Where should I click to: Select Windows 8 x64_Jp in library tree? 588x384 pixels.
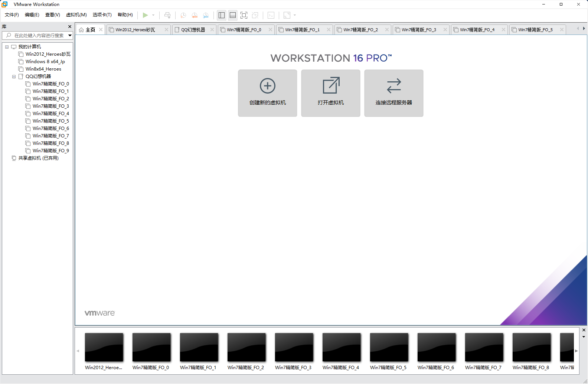click(45, 62)
